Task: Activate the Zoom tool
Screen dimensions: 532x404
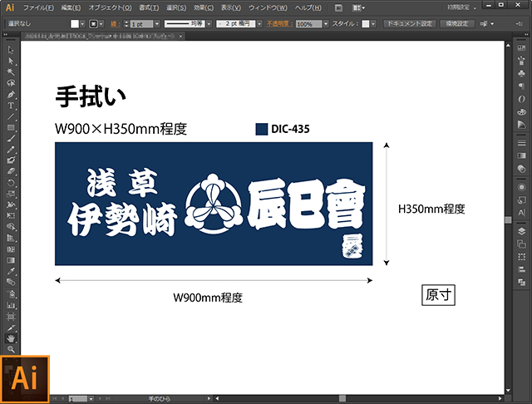Action: click(x=11, y=348)
